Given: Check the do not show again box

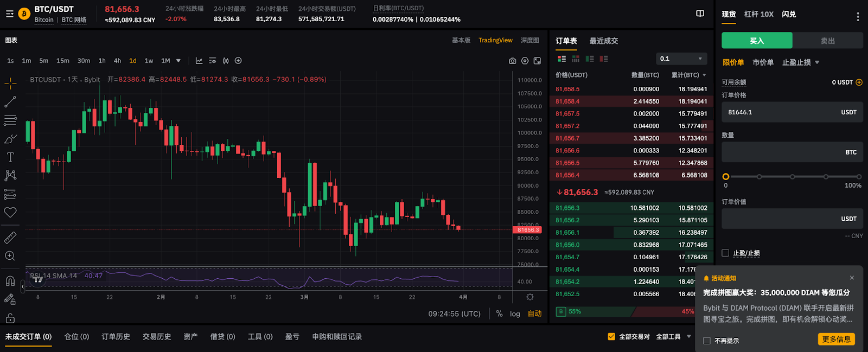Looking at the screenshot, I should pos(707,341).
